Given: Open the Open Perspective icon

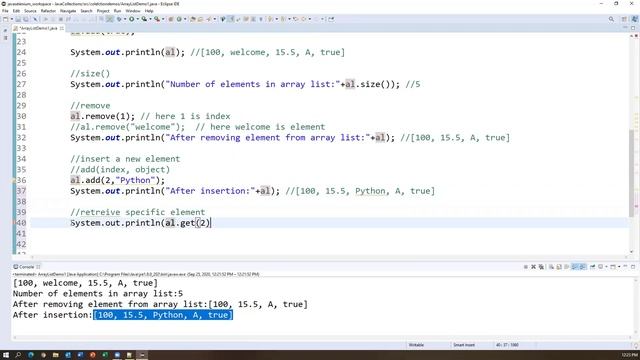Looking at the screenshot, I should (624, 19).
